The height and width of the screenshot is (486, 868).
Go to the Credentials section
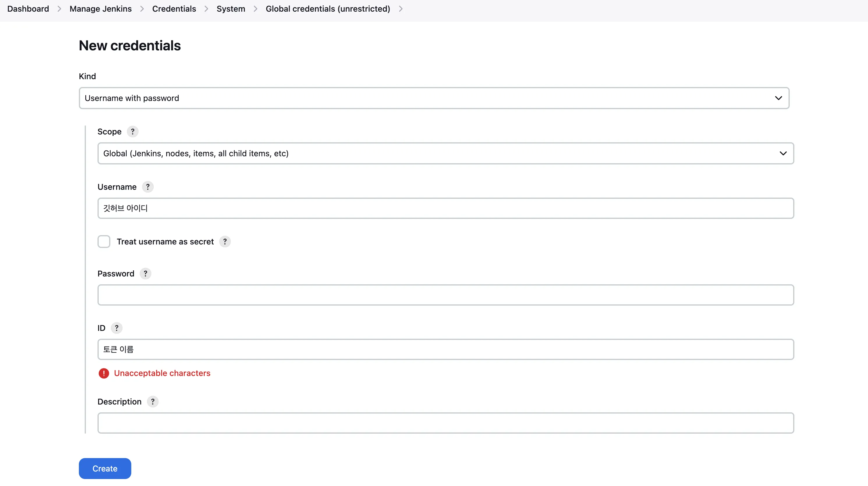(x=174, y=9)
